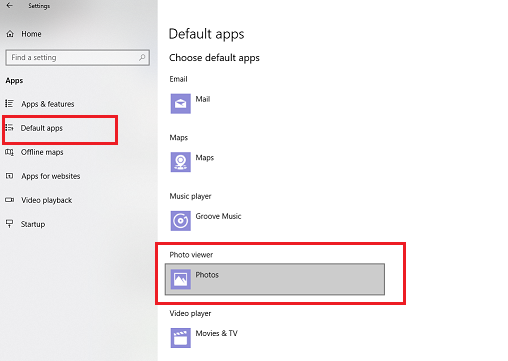Click the Home house icon
The image size is (508, 361).
(x=10, y=34)
